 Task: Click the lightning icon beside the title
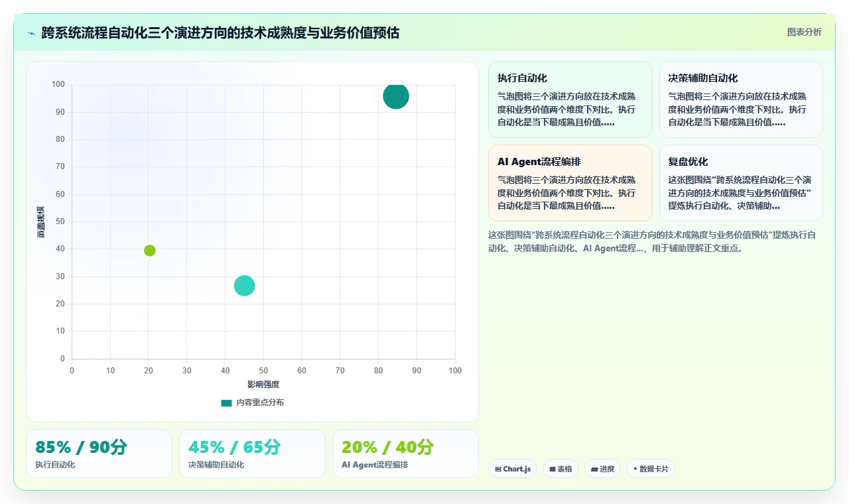point(31,33)
